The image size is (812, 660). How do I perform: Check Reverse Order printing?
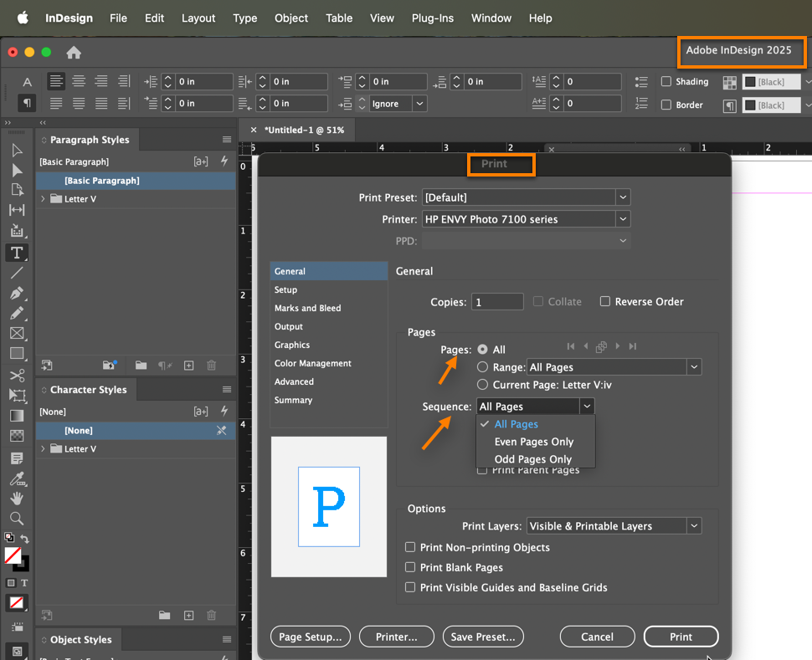(605, 301)
